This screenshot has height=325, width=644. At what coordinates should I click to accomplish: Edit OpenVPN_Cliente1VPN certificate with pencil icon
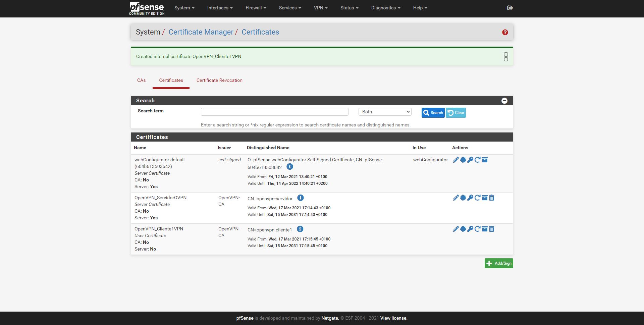(455, 229)
